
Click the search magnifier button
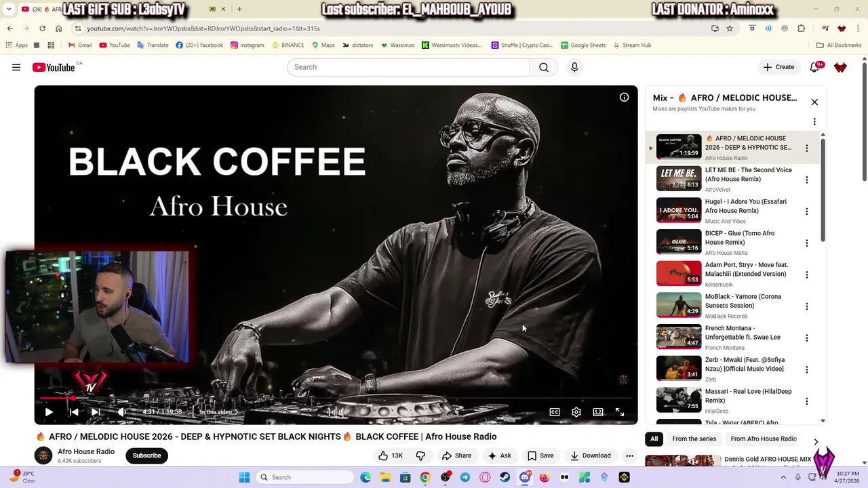[x=544, y=67]
